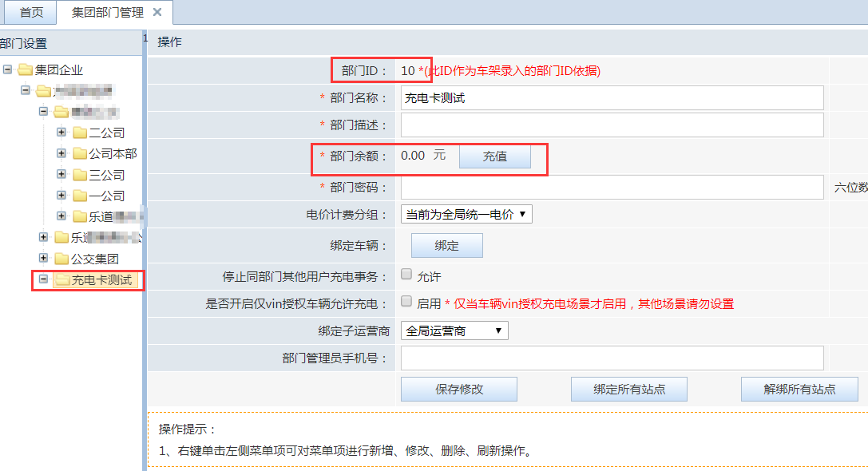Collapse the 充电卡测试 tree node
This screenshot has width=868, height=471.
(x=43, y=279)
